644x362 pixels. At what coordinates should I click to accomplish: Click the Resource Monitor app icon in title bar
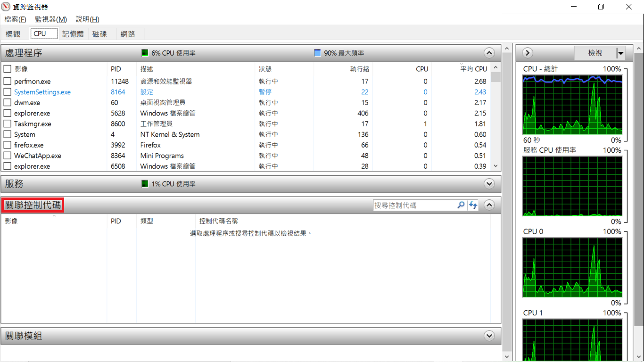click(x=6, y=7)
